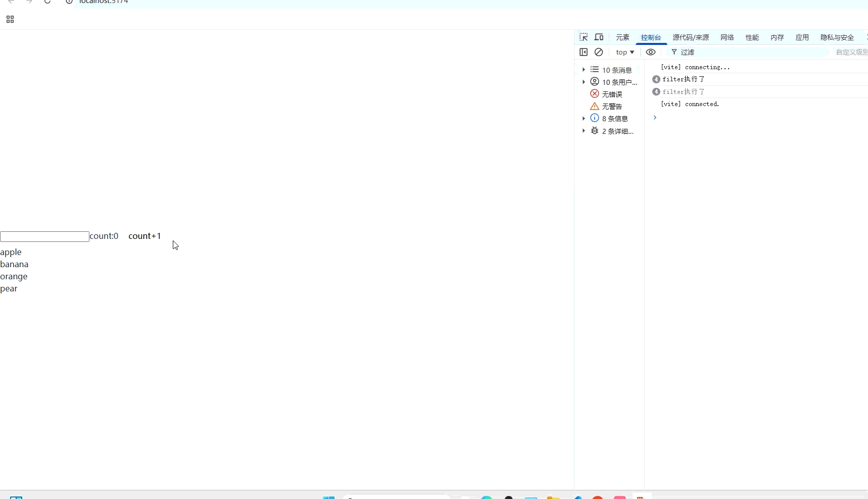The height and width of the screenshot is (499, 868).
Task: Clear the console with the clear icon
Action: tap(599, 52)
